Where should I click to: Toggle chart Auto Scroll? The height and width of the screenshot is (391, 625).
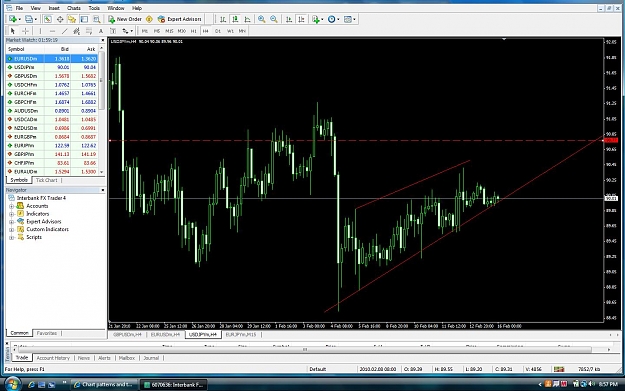click(x=289, y=19)
